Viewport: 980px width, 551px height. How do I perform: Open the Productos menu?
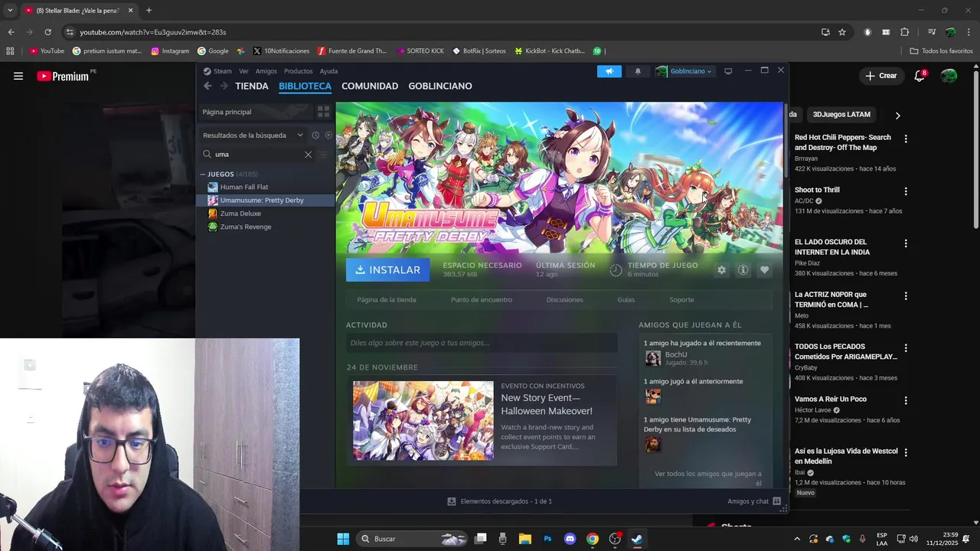pyautogui.click(x=298, y=71)
